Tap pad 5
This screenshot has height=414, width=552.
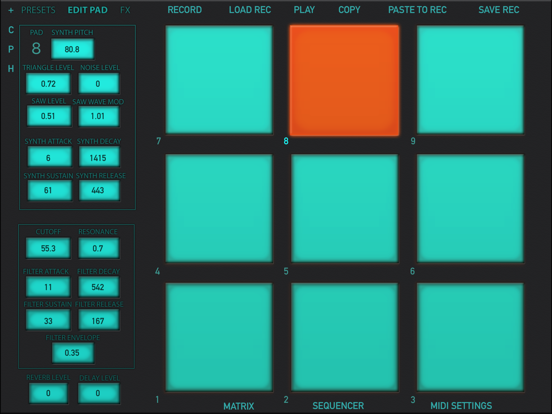(x=344, y=208)
